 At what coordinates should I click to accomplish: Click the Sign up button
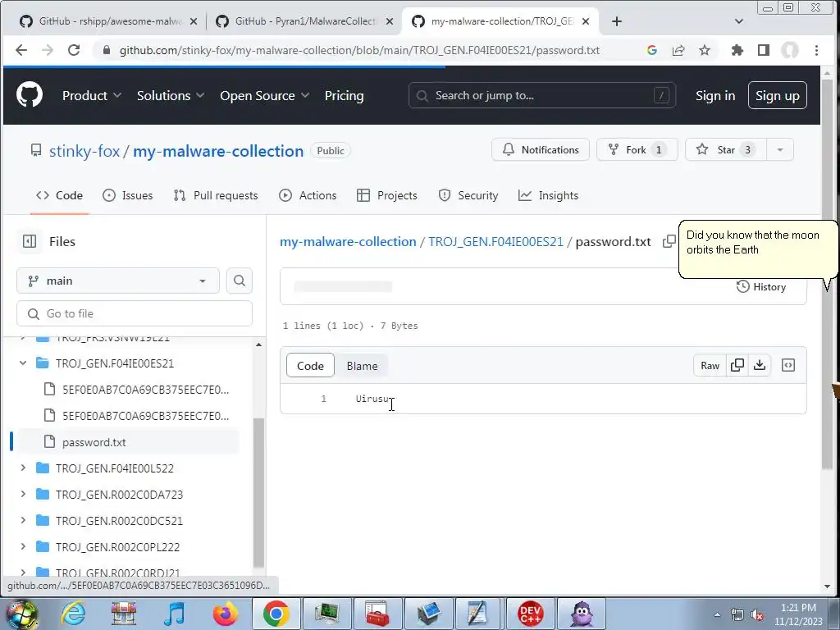tap(778, 95)
